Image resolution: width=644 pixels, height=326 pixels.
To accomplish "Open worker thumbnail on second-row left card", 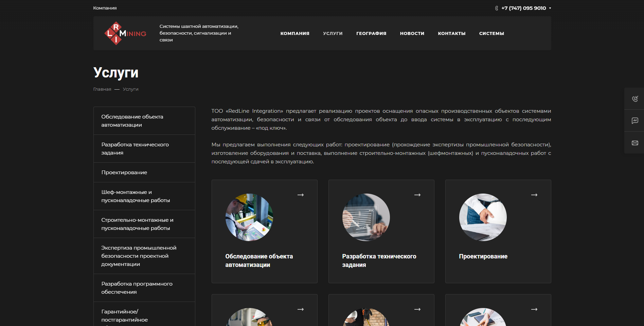I will 249,317.
